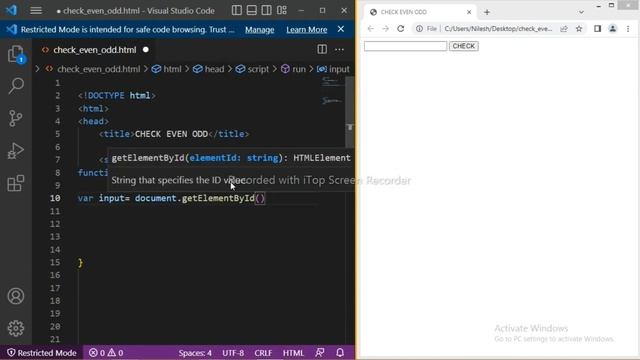Open the Accounts menu in activity bar
The image size is (640, 360).
click(16, 296)
